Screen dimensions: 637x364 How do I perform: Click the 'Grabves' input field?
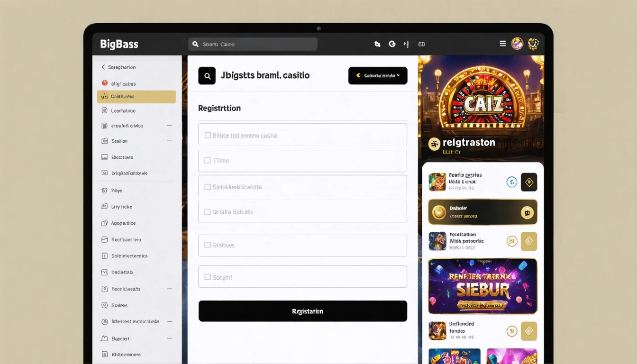(302, 245)
